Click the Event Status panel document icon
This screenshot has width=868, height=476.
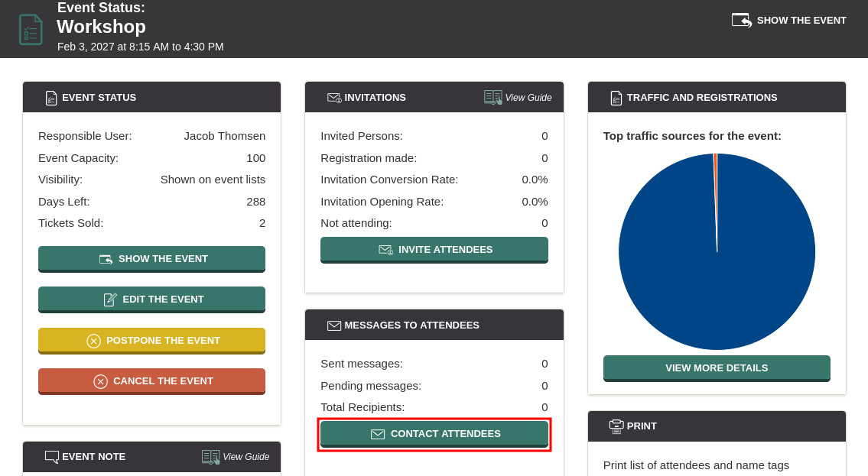[x=51, y=98]
